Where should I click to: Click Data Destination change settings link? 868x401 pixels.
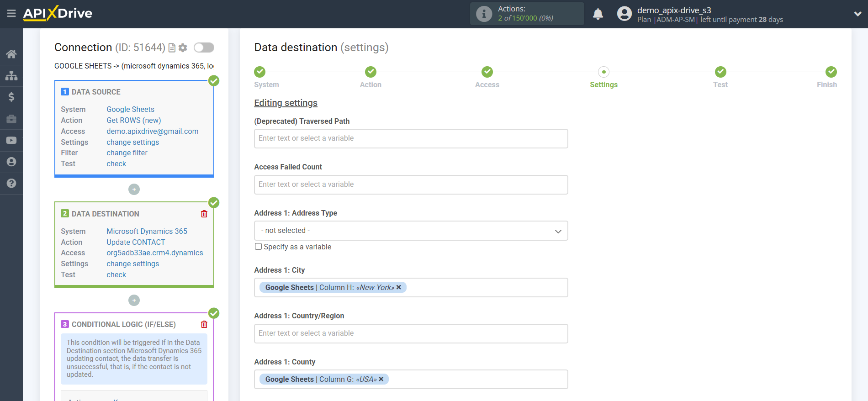[132, 264]
